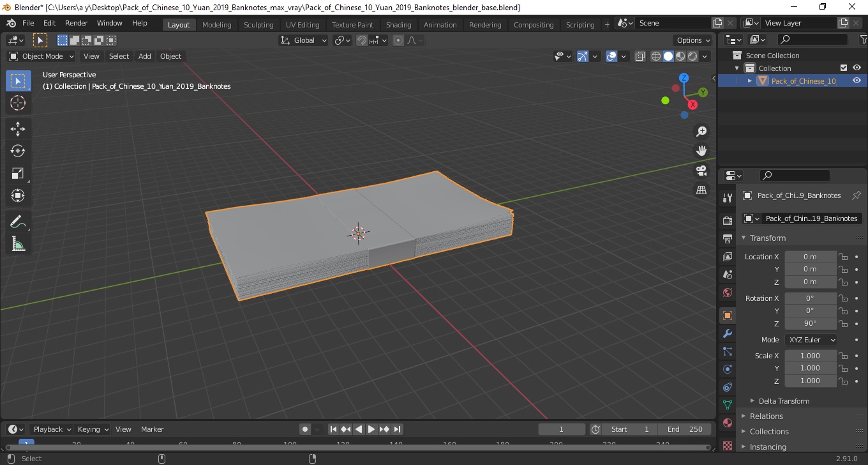Open the Playback dropdown
This screenshot has width=868, height=465.
(x=52, y=429)
